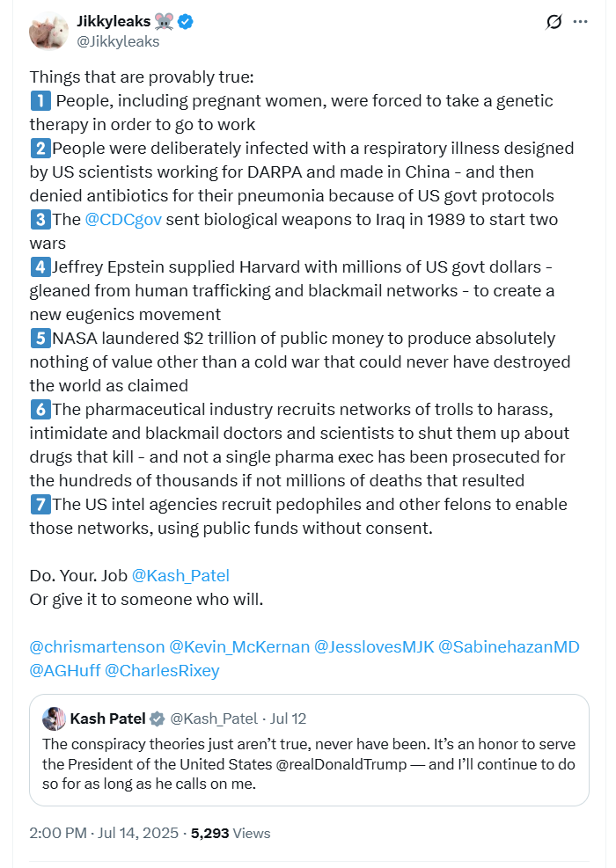The width and height of the screenshot is (616, 868).
Task: Open the @Jikkyleaks handle
Action: (118, 41)
